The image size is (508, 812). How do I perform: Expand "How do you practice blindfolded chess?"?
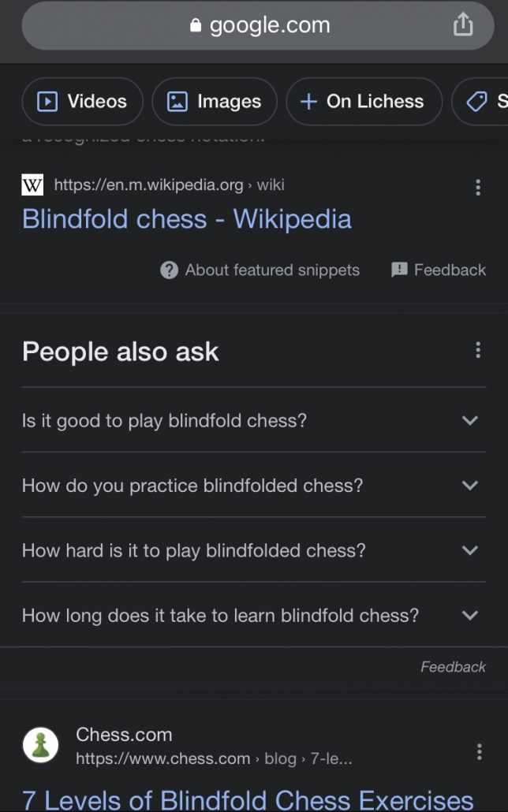254,486
